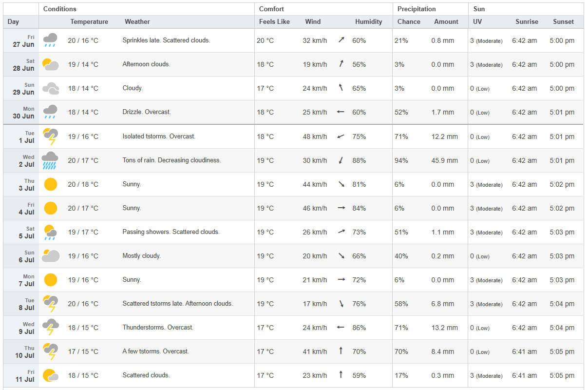Image resolution: width=588 pixels, height=390 pixels.
Task: Click the Sunrise column header
Action: pyautogui.click(x=527, y=22)
